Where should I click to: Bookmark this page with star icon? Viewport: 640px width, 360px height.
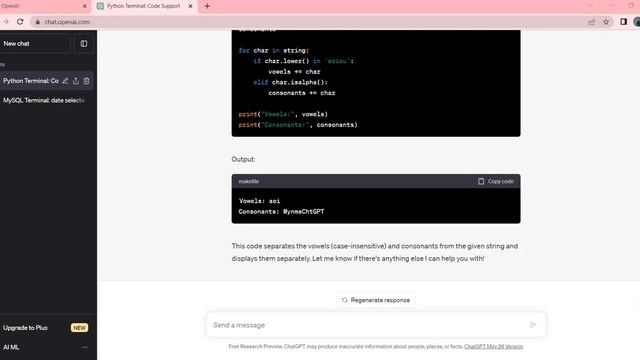(606, 22)
